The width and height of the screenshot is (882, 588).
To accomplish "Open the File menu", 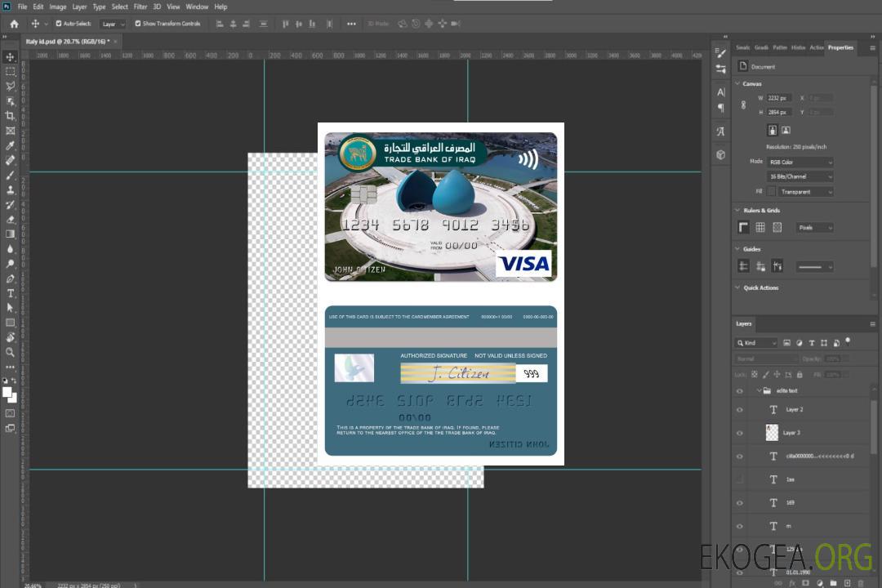I will coord(22,7).
